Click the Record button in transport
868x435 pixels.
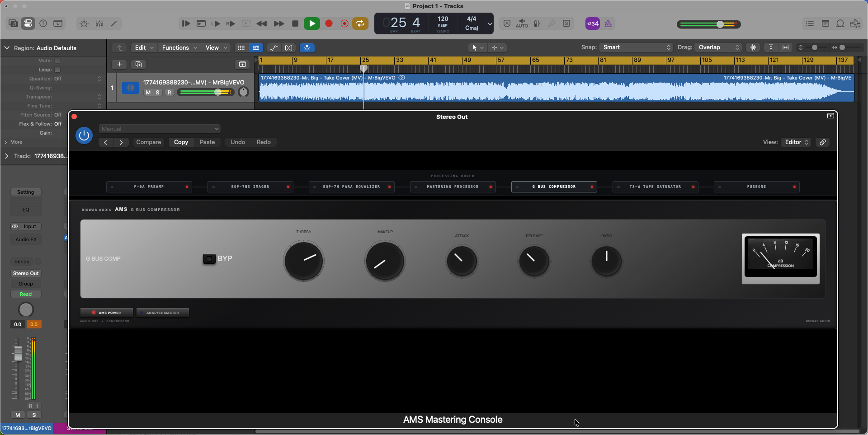tap(329, 23)
